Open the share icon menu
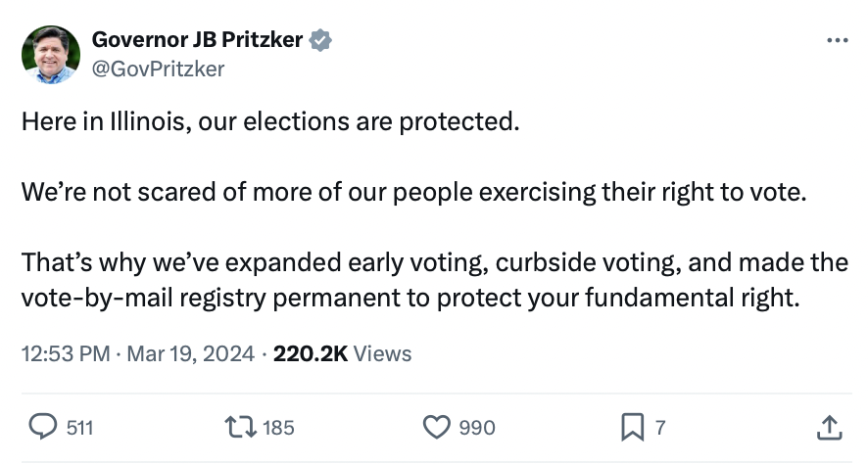 [828, 427]
